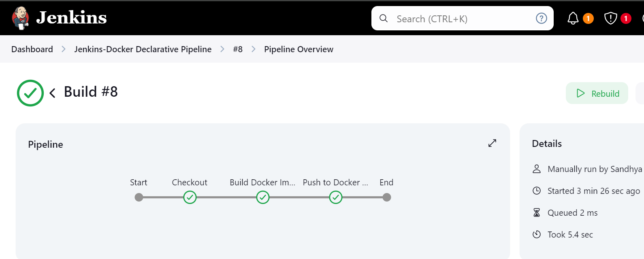Open the search help question mark icon
The height and width of the screenshot is (259, 644).
point(541,18)
